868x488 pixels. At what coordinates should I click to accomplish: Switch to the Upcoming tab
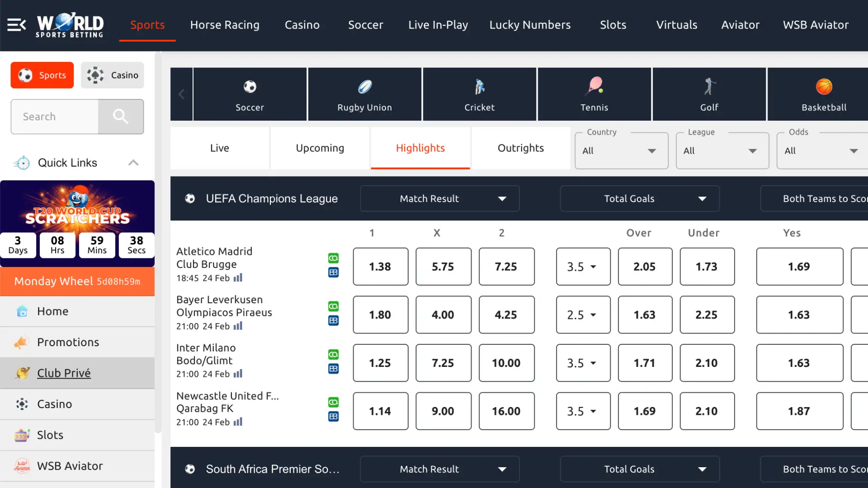(320, 148)
